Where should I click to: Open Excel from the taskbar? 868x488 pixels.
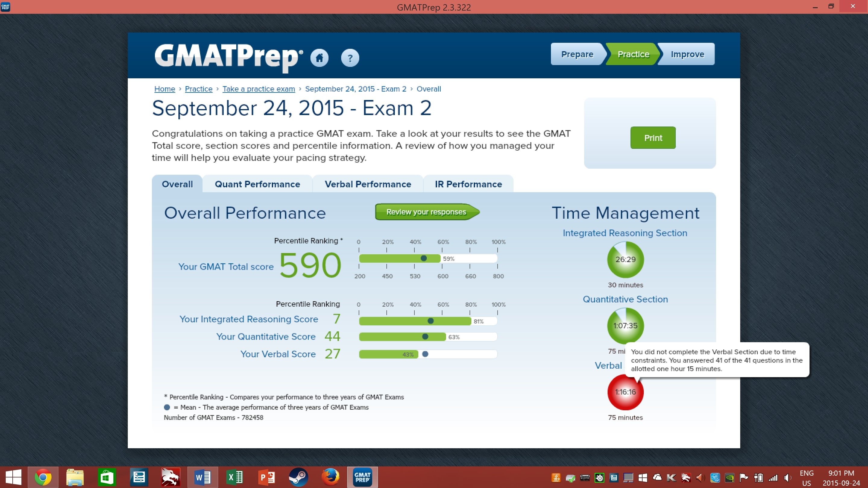coord(235,477)
